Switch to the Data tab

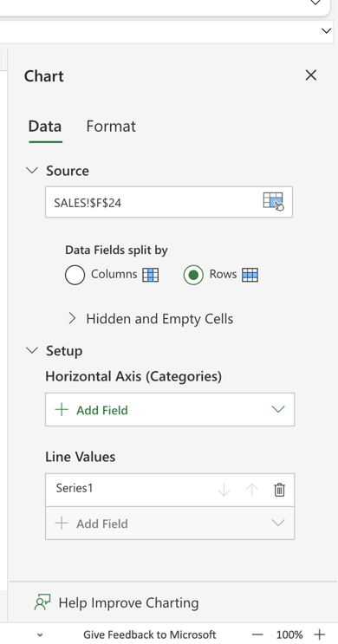pos(45,126)
